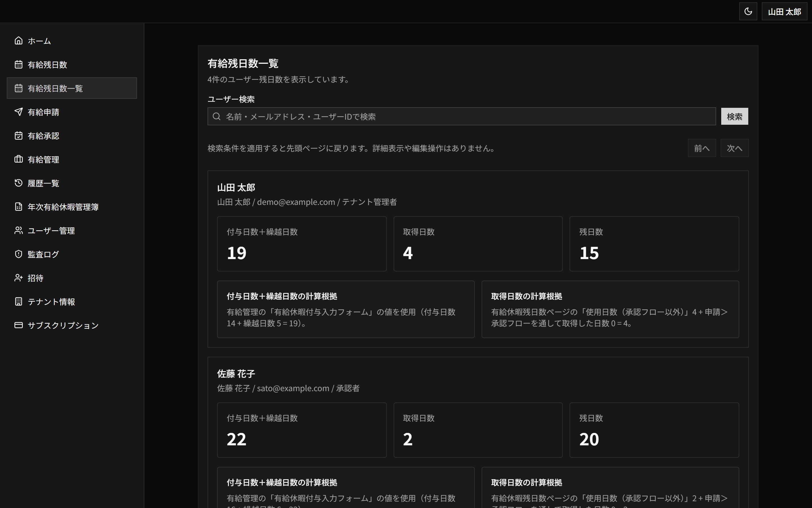Open 履歴一覧 from the sidebar

(x=72, y=183)
